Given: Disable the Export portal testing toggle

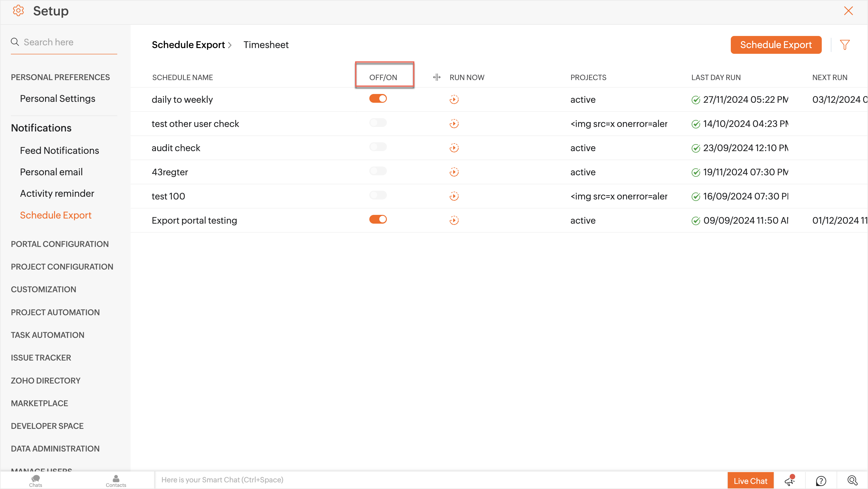Looking at the screenshot, I should point(378,219).
